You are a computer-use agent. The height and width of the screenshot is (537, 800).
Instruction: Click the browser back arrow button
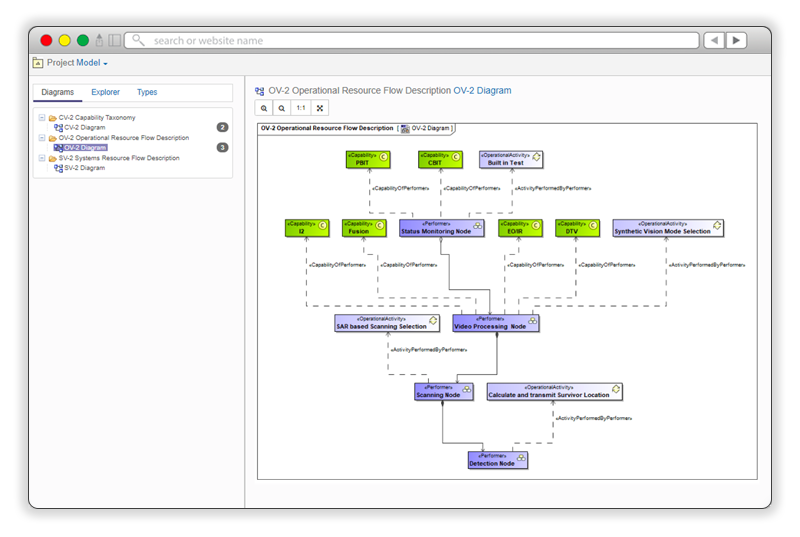[x=714, y=41]
